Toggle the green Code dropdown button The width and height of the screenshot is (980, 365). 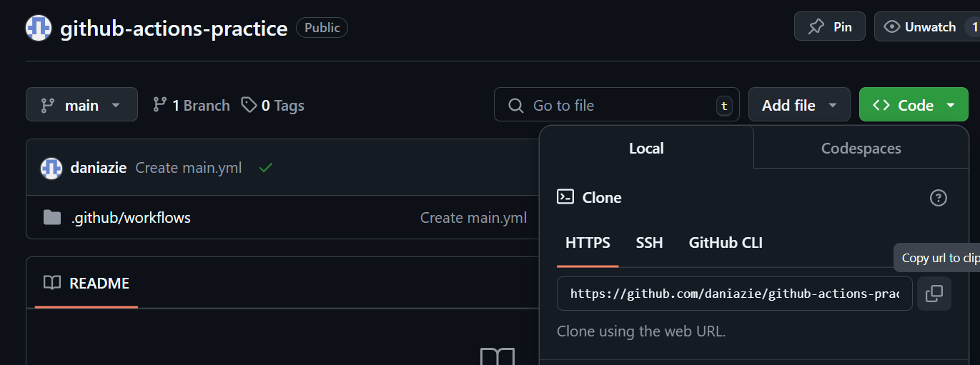coord(913,105)
